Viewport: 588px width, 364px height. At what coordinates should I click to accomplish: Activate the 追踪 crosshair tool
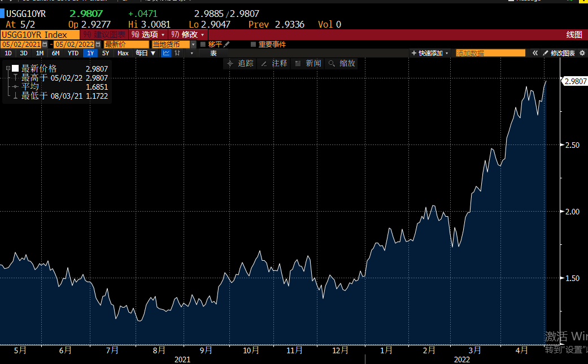[240, 63]
